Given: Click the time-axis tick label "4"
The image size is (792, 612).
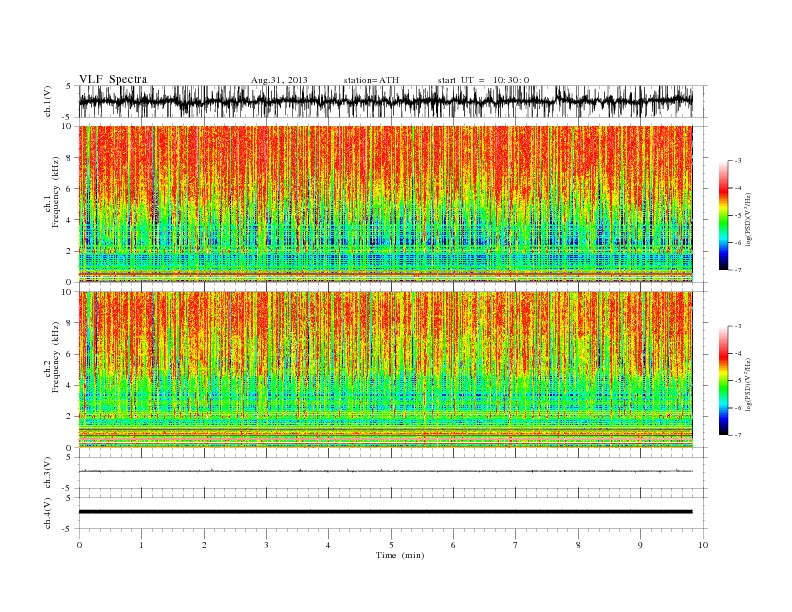Looking at the screenshot, I should pyautogui.click(x=329, y=545).
